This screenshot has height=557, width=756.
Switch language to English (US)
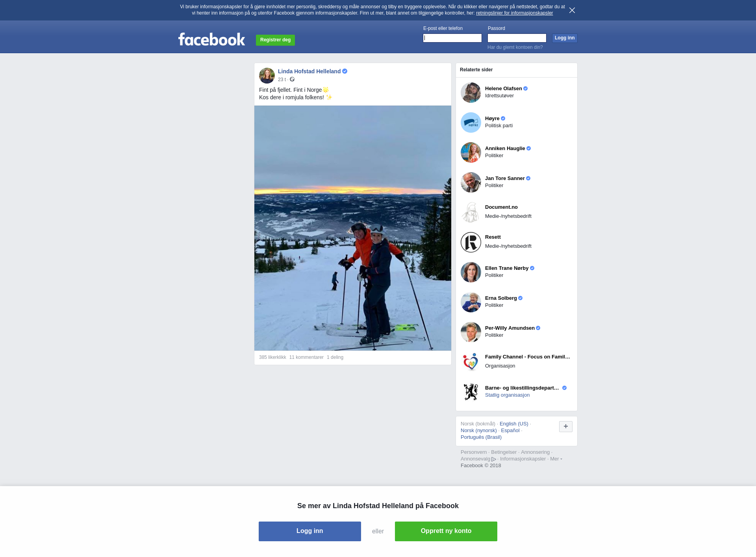(x=514, y=424)
